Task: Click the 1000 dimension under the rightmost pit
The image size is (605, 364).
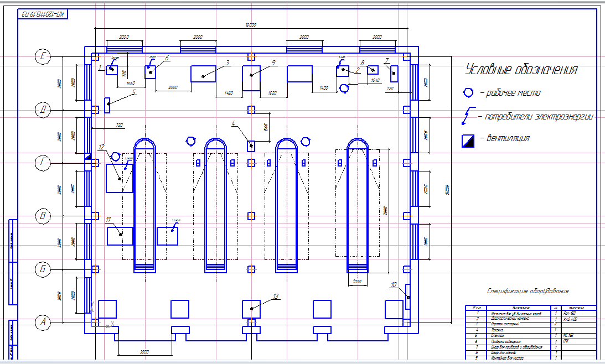Action: [x=357, y=282]
